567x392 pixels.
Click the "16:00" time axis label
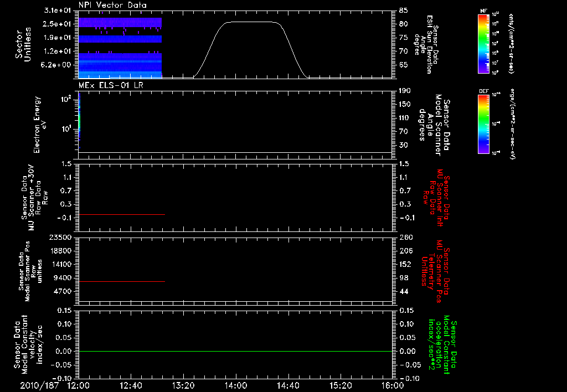click(393, 385)
